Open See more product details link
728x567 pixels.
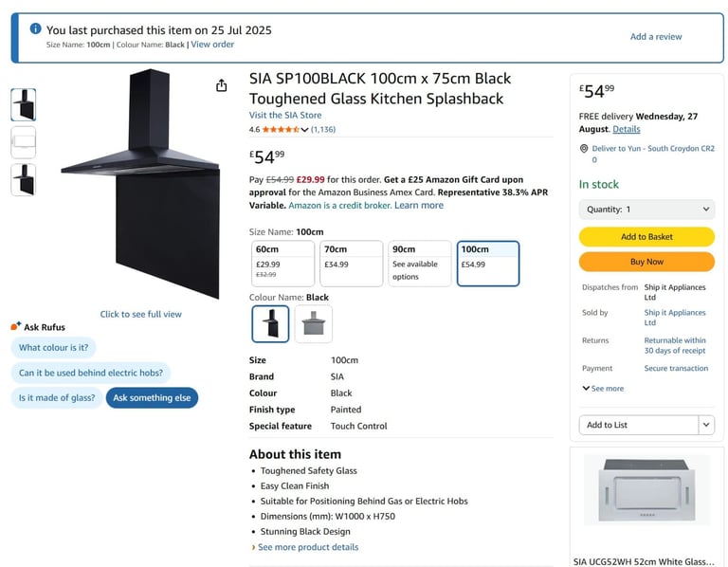point(308,547)
